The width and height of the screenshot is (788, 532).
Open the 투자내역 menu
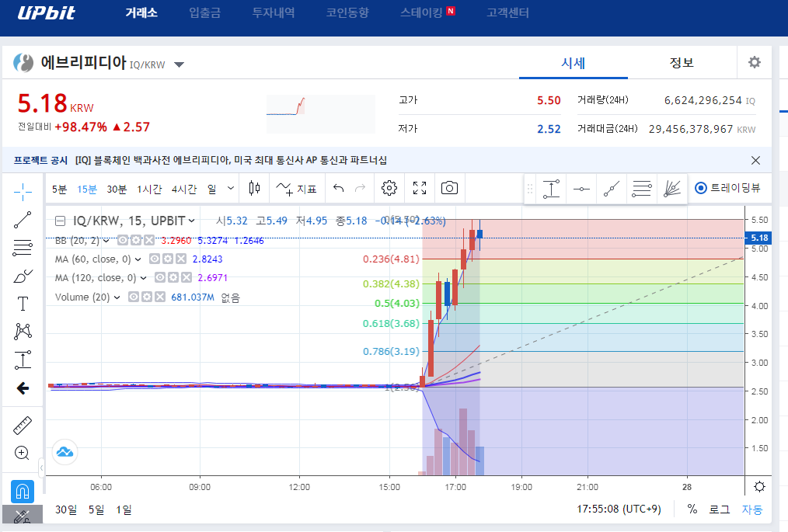coord(274,12)
